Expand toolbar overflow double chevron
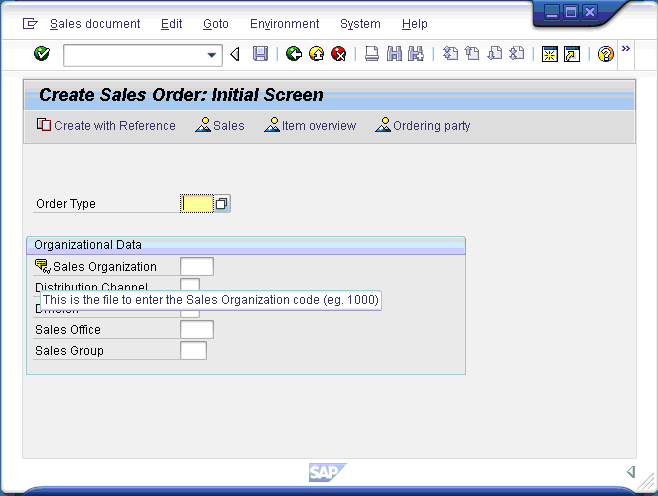The height and width of the screenshot is (496, 658). (626, 48)
